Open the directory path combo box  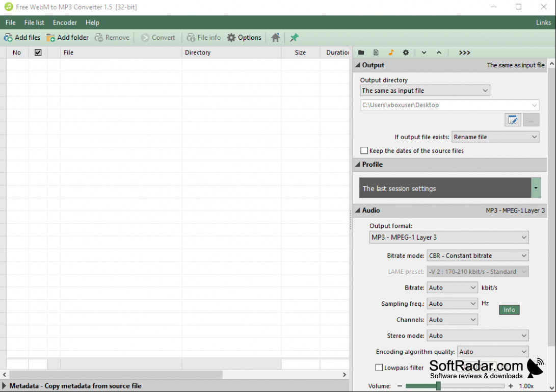point(449,105)
